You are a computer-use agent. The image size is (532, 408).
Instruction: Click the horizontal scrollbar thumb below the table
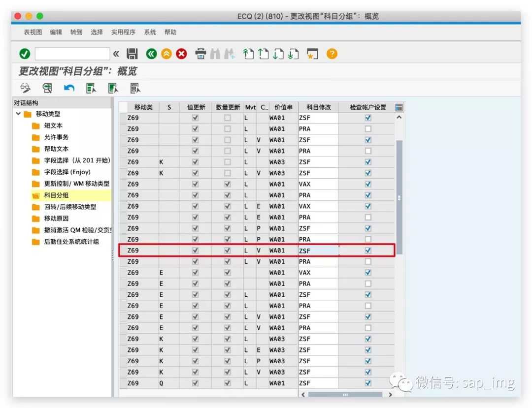point(345,394)
